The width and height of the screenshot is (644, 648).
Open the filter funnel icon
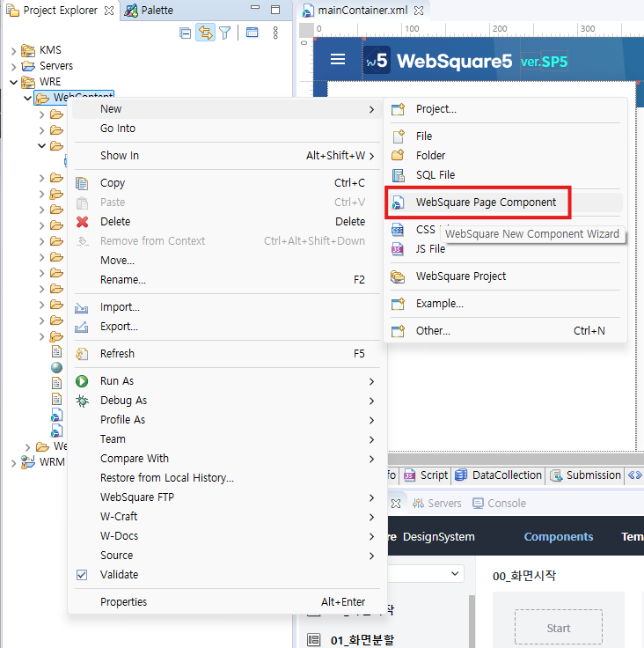click(x=224, y=33)
